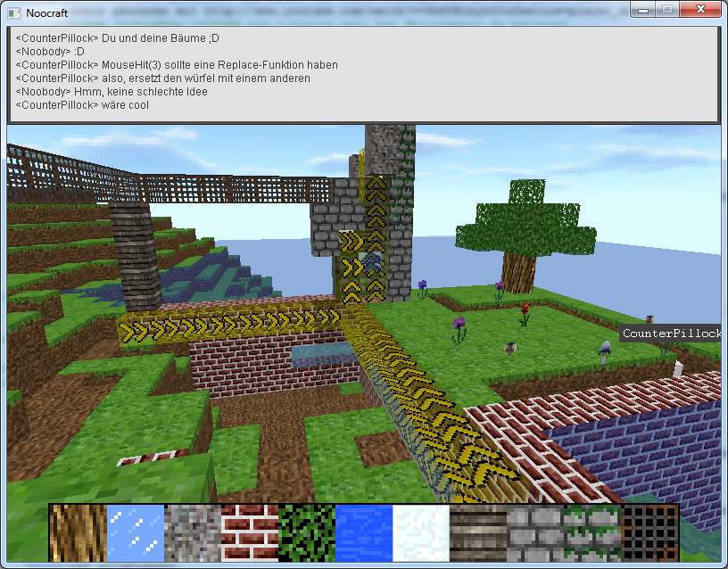The image size is (728, 569).
Task: Select the dark metal grate block
Action: pyautogui.click(x=649, y=532)
